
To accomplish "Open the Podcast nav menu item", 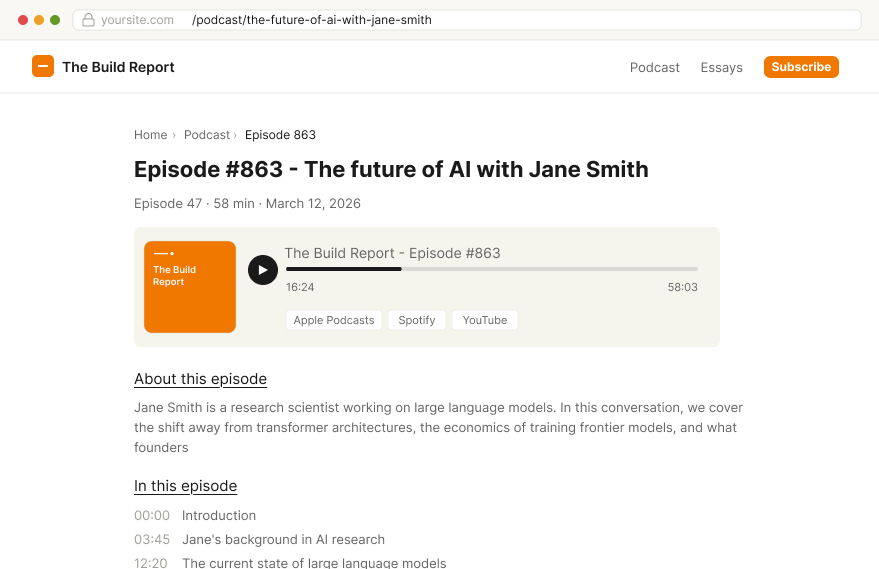I will [654, 67].
